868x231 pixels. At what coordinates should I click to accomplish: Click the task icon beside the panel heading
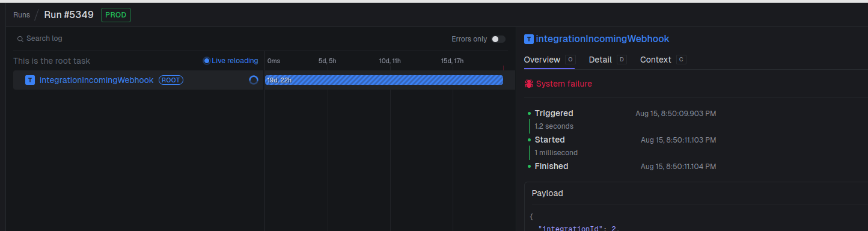[x=528, y=39]
